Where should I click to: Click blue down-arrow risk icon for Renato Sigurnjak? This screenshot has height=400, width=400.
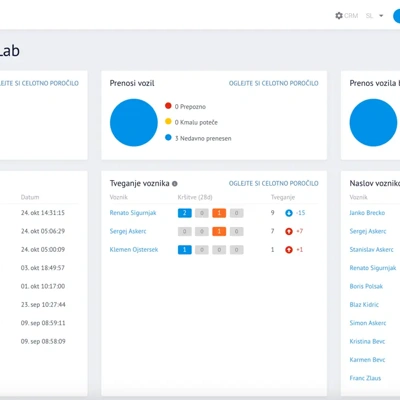pos(289,213)
